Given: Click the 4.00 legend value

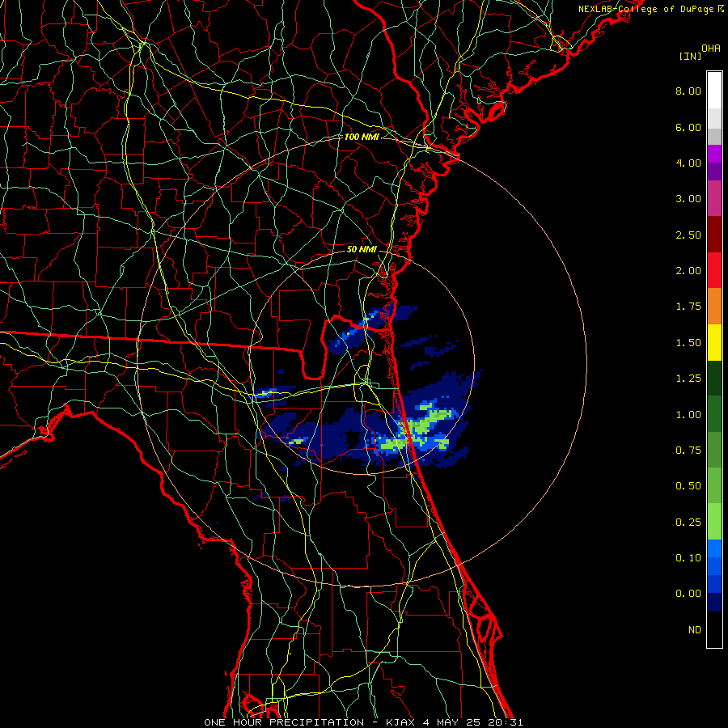Looking at the screenshot, I should 688,163.
